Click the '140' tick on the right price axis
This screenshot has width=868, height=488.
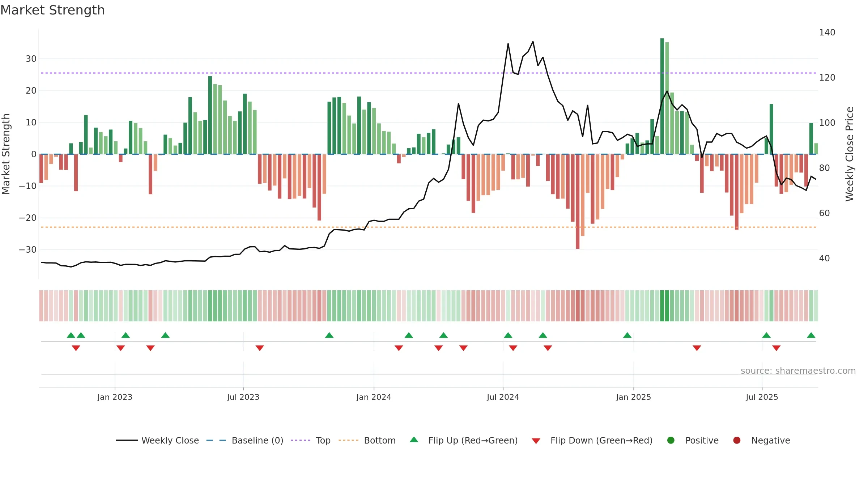(827, 32)
